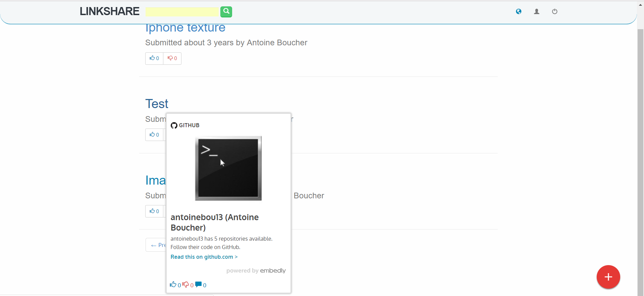Click Read this on github.com link
The width and height of the screenshot is (644, 296).
(204, 257)
